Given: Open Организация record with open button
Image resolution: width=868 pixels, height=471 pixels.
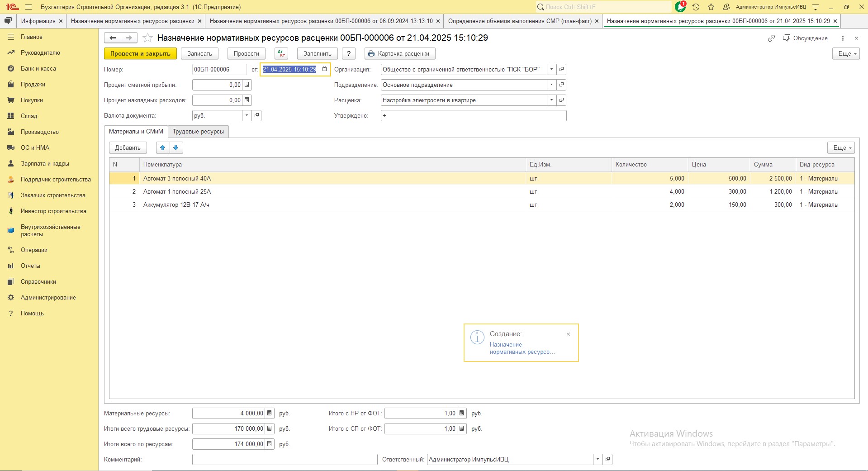Looking at the screenshot, I should click(561, 69).
